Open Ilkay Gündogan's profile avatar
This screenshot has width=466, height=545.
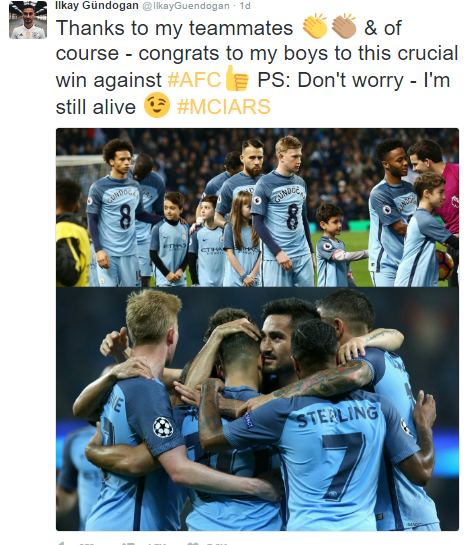(x=28, y=20)
